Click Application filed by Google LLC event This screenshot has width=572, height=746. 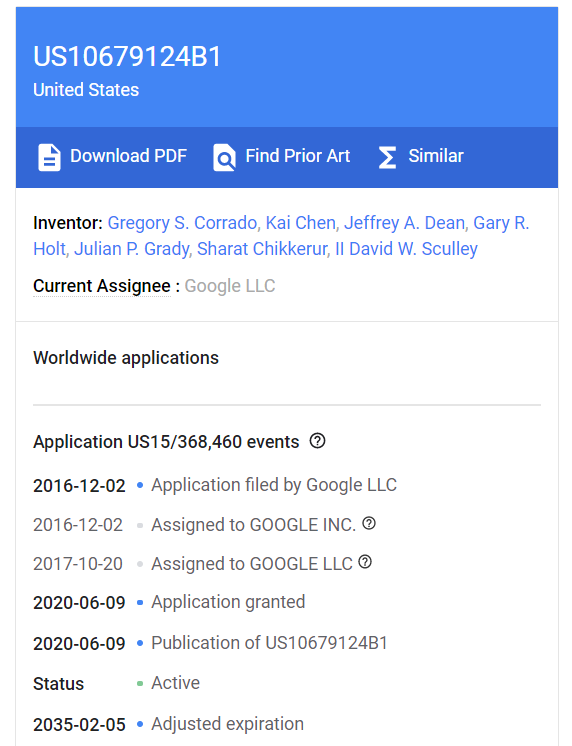click(x=274, y=485)
